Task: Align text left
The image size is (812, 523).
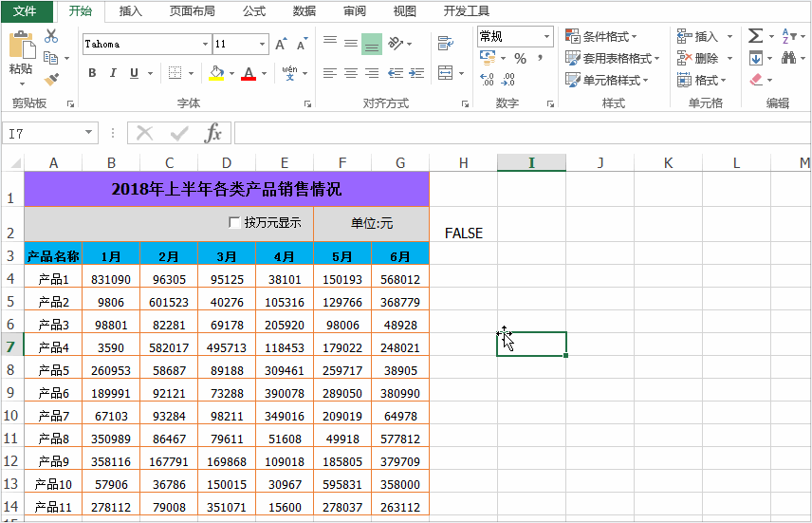Action: pyautogui.click(x=330, y=73)
